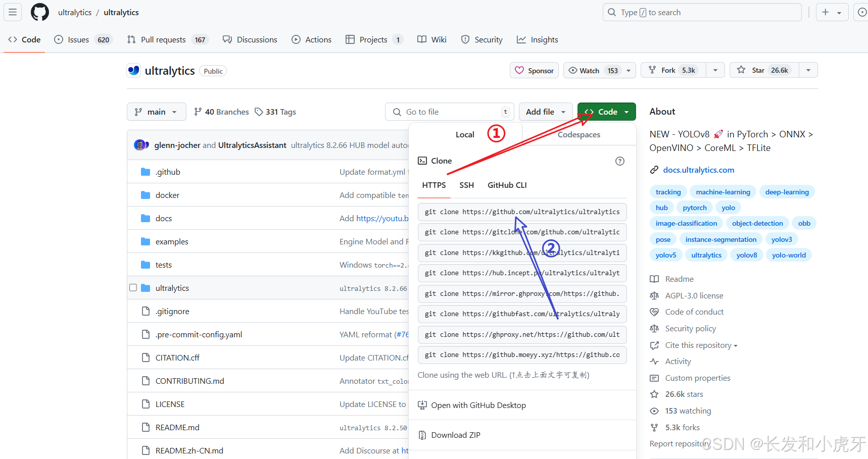The image size is (868, 459).
Task: Click the eye icon next to 153 watching
Action: tap(654, 411)
